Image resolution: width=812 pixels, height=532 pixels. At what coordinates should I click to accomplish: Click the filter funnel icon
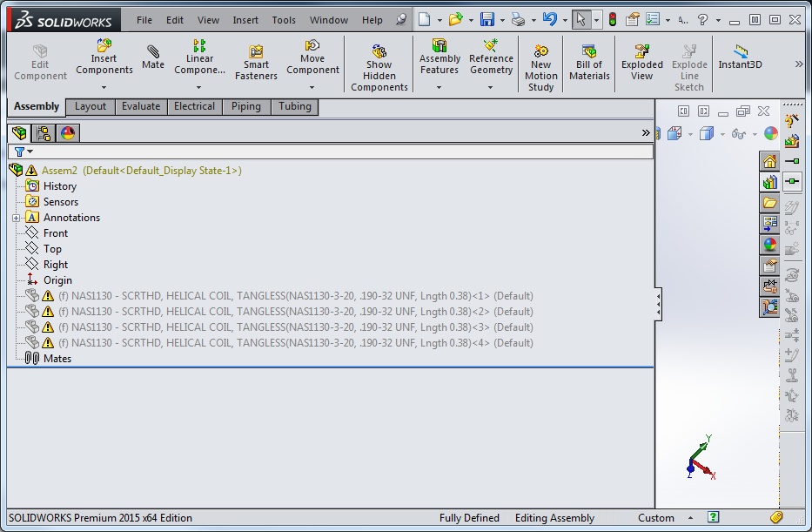(x=19, y=152)
